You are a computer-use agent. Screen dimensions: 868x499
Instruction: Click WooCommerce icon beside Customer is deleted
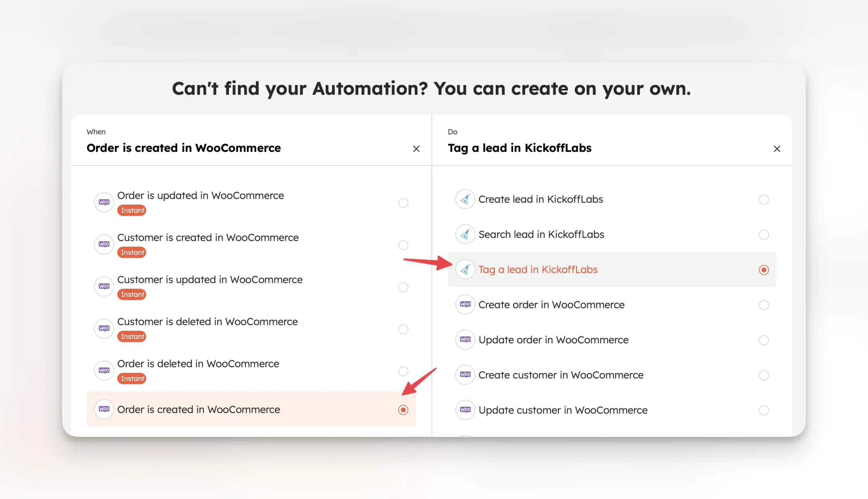click(x=104, y=328)
